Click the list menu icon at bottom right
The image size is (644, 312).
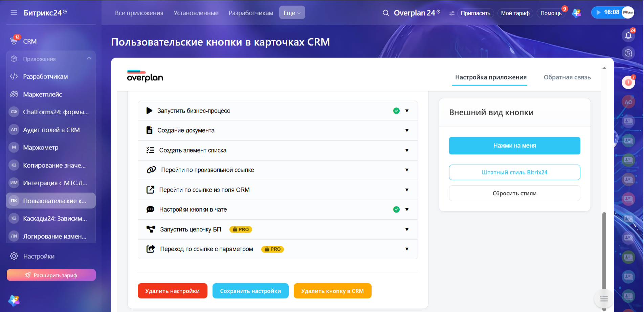click(604, 299)
